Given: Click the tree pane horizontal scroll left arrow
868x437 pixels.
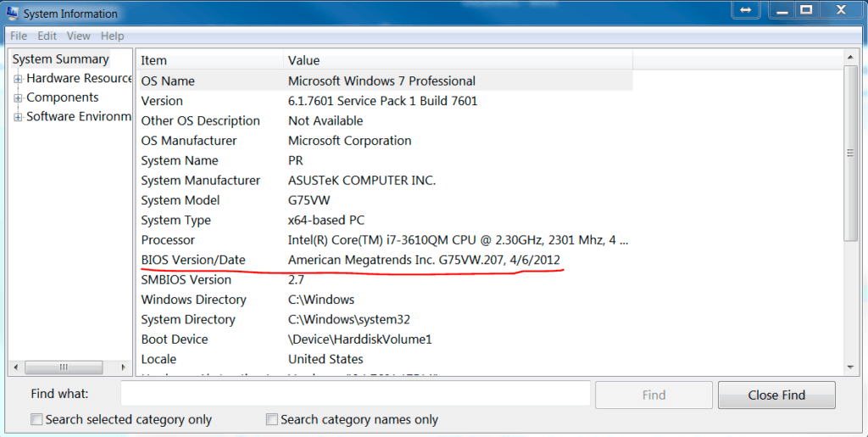Looking at the screenshot, I should pos(15,367).
